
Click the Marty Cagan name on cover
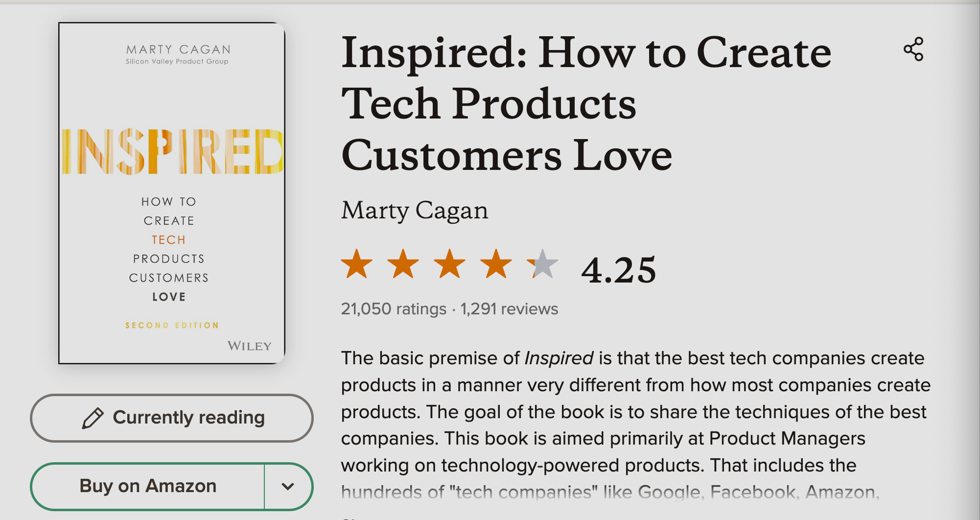click(178, 49)
